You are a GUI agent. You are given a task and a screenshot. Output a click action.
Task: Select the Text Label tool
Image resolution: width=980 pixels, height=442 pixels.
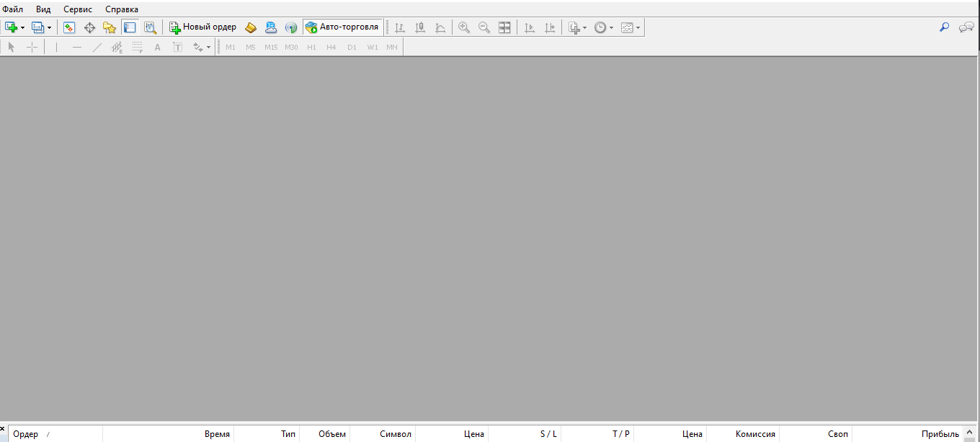tap(177, 48)
